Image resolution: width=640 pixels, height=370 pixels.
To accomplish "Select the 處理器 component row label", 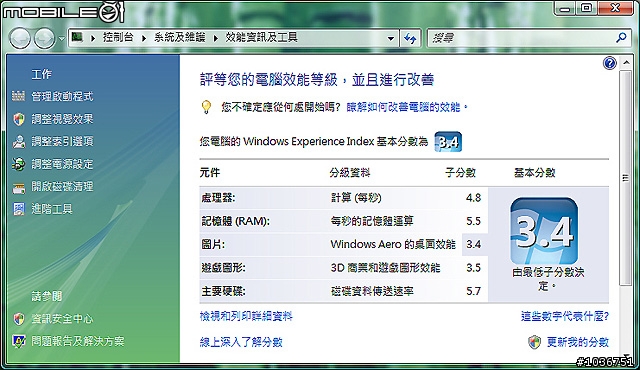I will pos(218,198).
